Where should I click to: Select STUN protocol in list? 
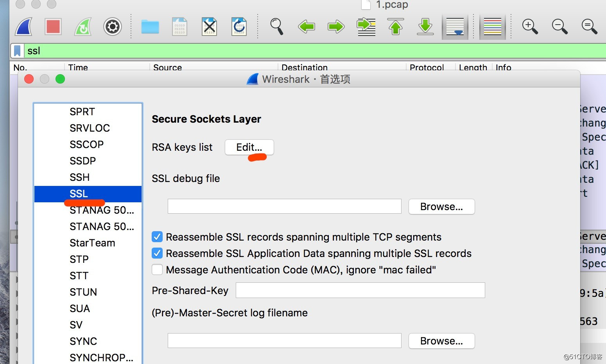click(88, 292)
